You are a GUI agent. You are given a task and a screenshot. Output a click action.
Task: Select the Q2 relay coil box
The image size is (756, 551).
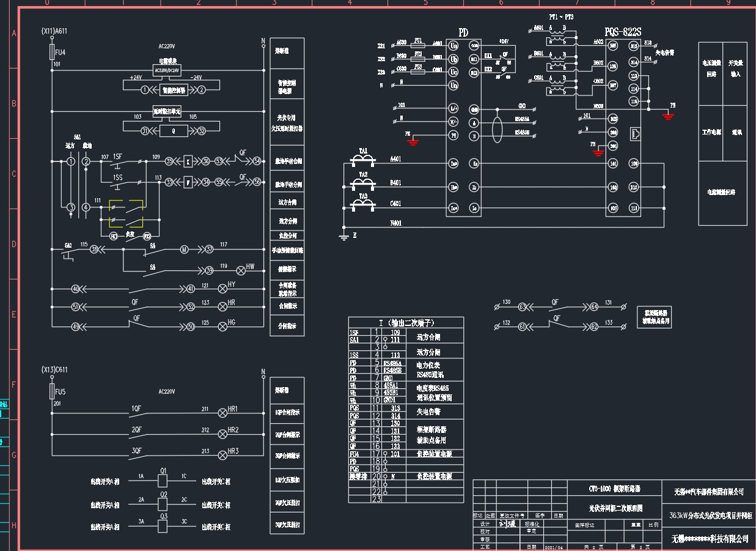click(163, 505)
